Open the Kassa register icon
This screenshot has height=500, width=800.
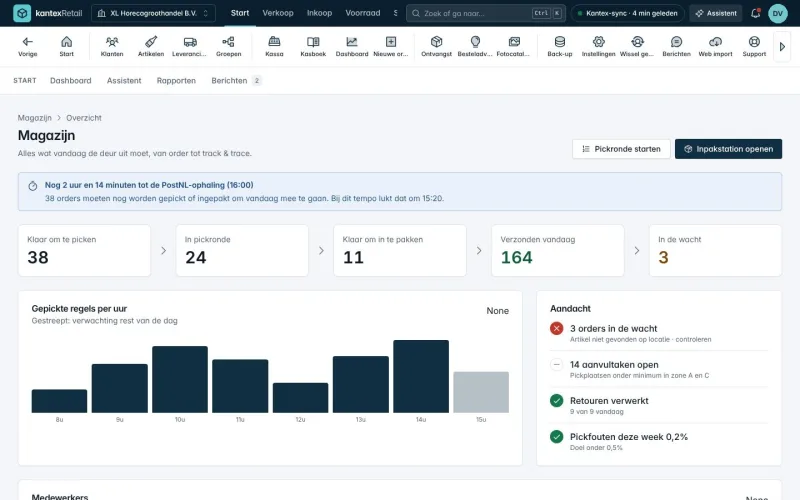click(x=274, y=46)
